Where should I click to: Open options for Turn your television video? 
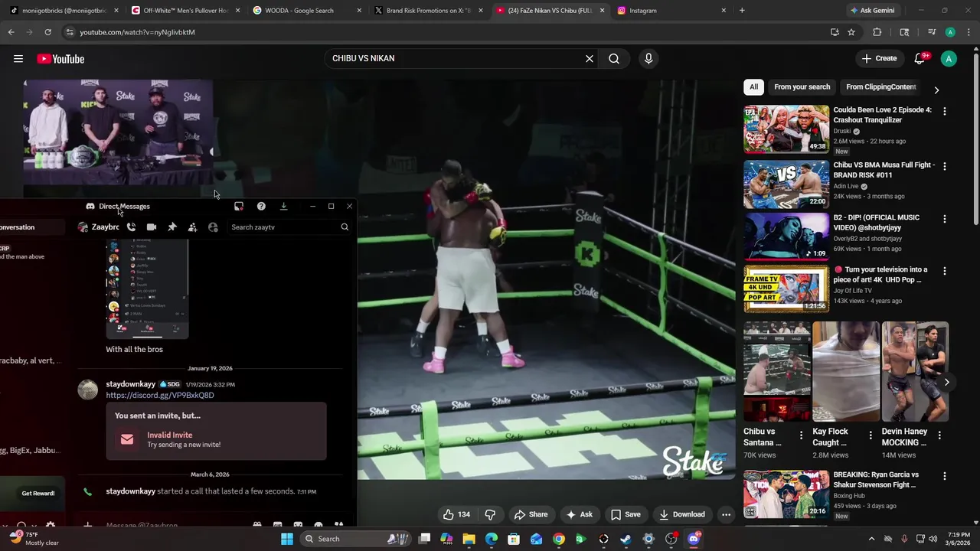pos(944,271)
